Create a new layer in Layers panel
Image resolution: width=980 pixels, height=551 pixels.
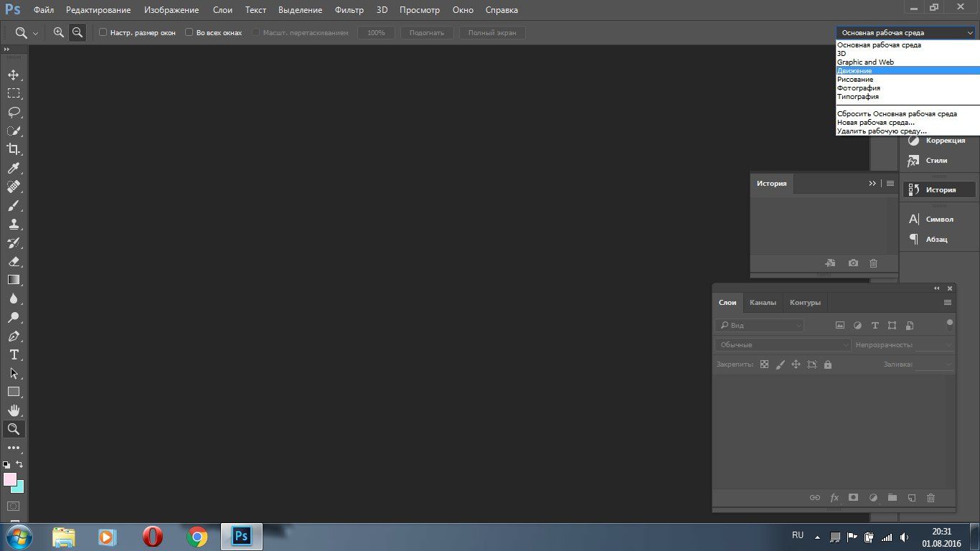[x=912, y=497]
